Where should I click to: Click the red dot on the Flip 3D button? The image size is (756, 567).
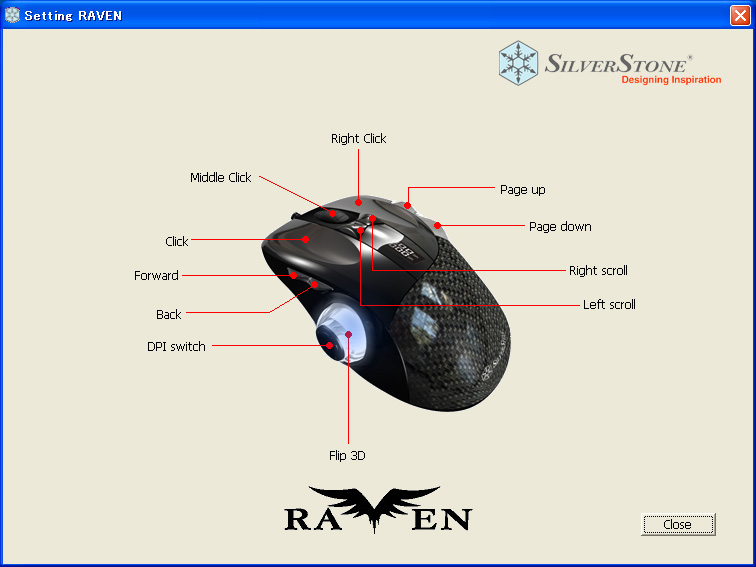tap(349, 334)
